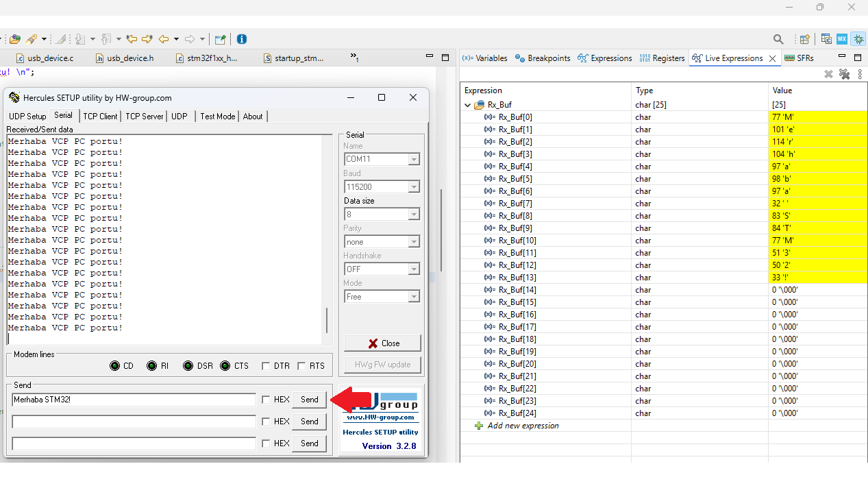This screenshot has height=499, width=868.
Task: Click the Open Perspective icon
Action: (x=805, y=39)
